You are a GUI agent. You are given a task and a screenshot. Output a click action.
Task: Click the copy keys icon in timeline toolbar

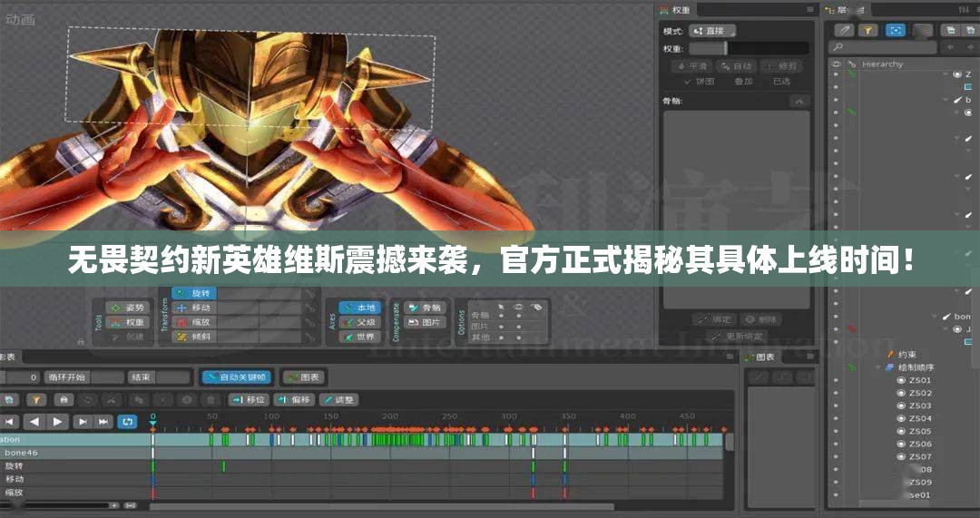pyautogui.click(x=139, y=400)
